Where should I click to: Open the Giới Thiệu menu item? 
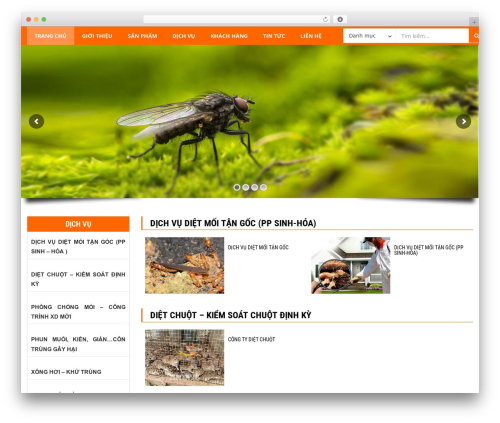[x=97, y=36]
